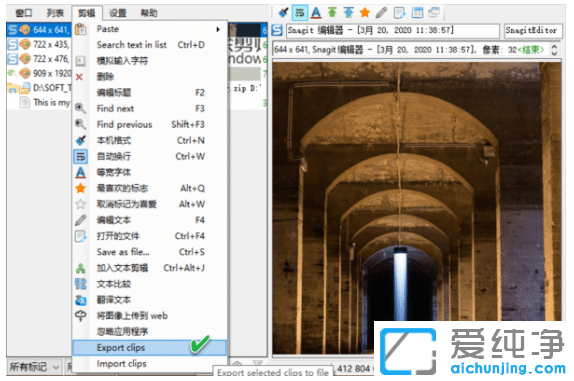Select 模拟输入字符 menu entry

[150, 61]
